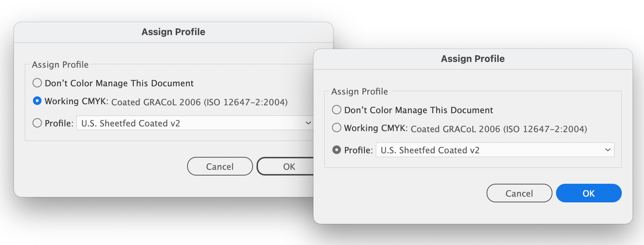Click the chevron arrow of the background dialog's Profile dropdown

[x=308, y=123]
